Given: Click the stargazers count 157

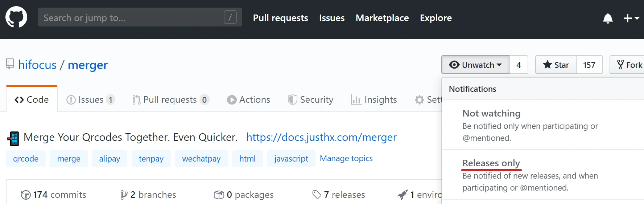Looking at the screenshot, I should click(x=589, y=65).
